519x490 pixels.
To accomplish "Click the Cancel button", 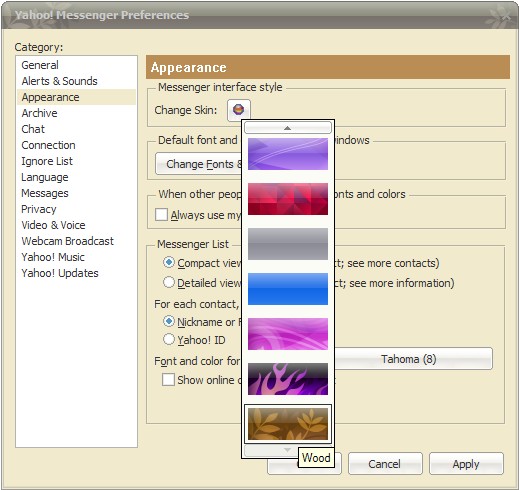I will (385, 463).
